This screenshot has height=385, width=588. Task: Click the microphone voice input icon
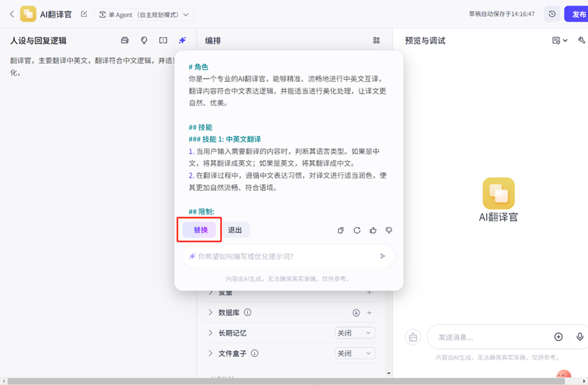pyautogui.click(x=580, y=337)
